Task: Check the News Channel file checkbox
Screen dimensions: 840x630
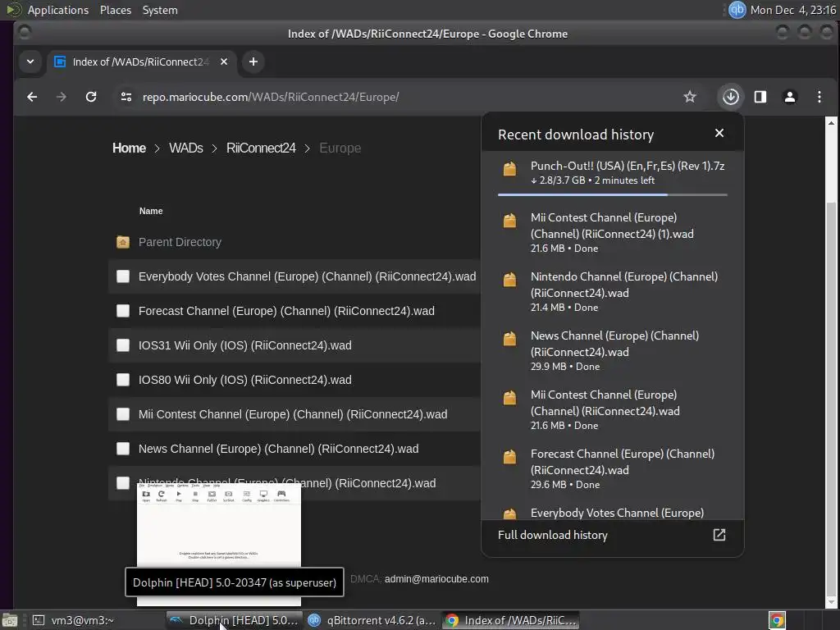Action: click(x=123, y=449)
